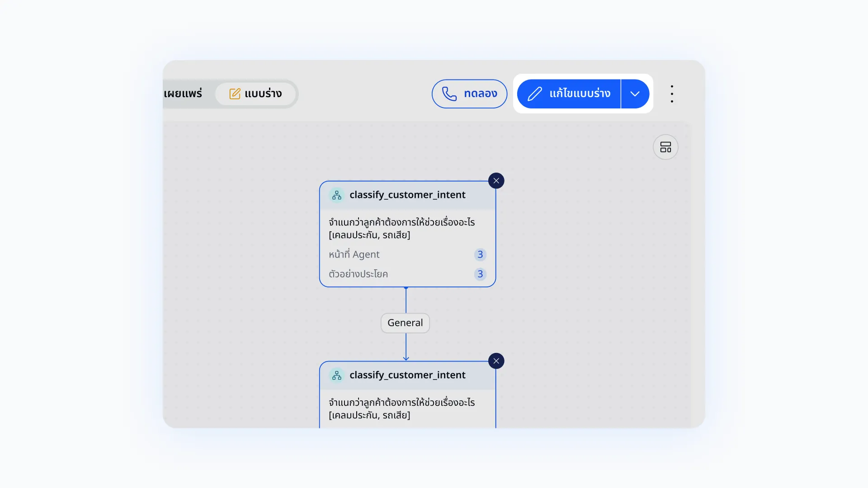Select the top classify_customer_intent node title
868x488 pixels.
click(x=407, y=195)
